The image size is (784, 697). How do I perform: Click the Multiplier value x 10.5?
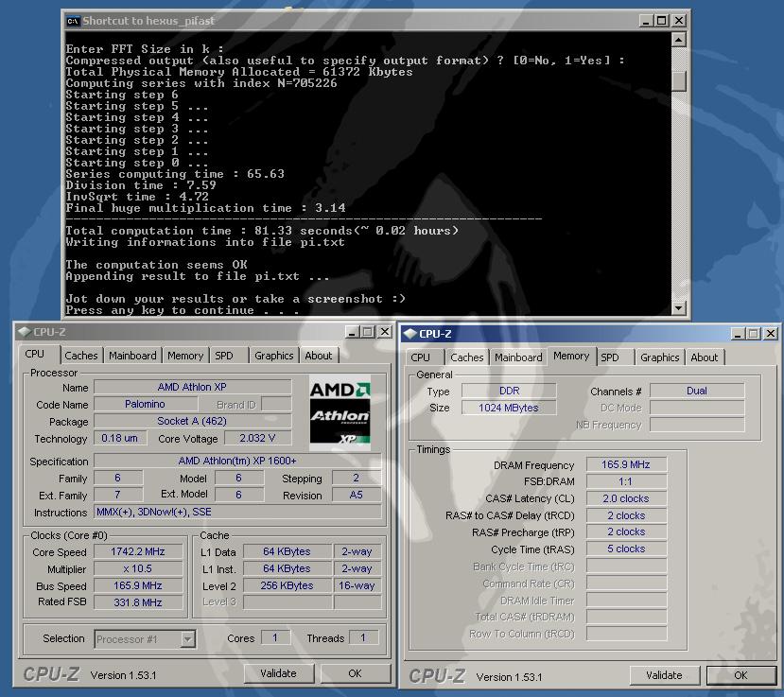[x=138, y=568]
